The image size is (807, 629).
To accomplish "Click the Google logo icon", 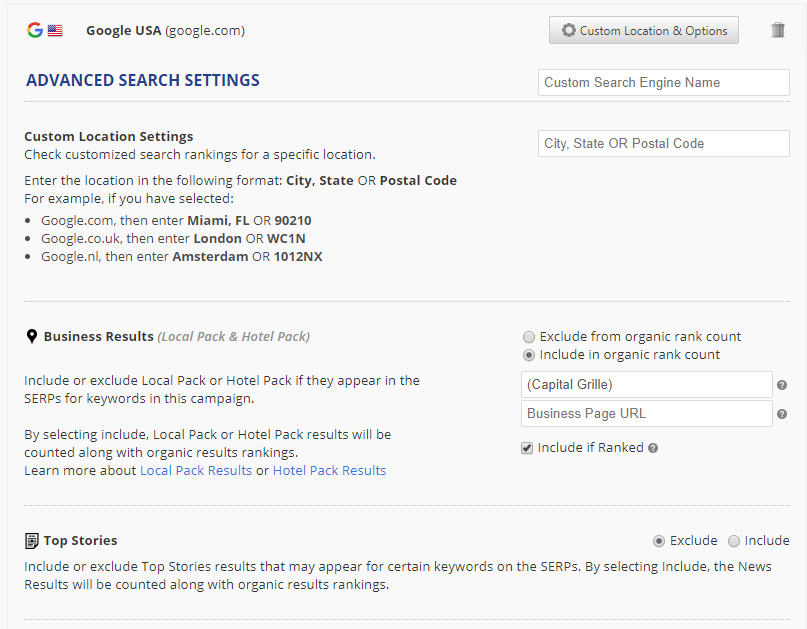I will [x=35, y=30].
